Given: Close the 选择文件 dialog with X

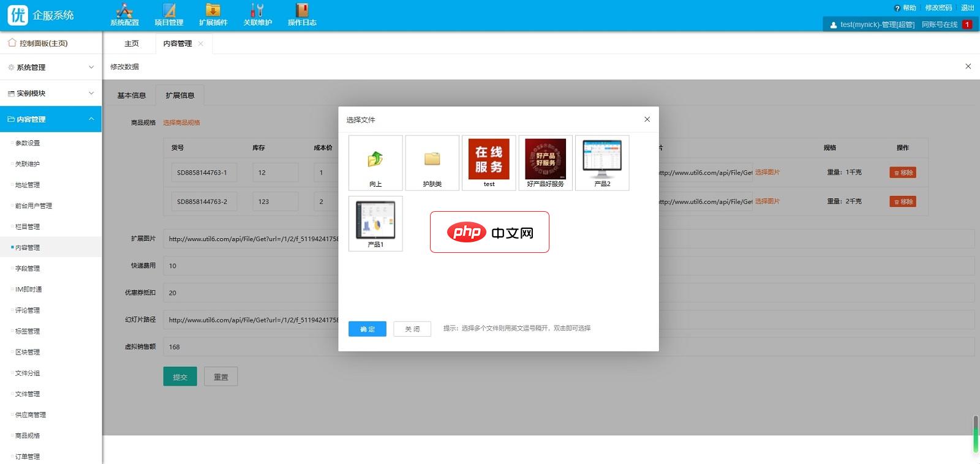Looking at the screenshot, I should click(647, 119).
